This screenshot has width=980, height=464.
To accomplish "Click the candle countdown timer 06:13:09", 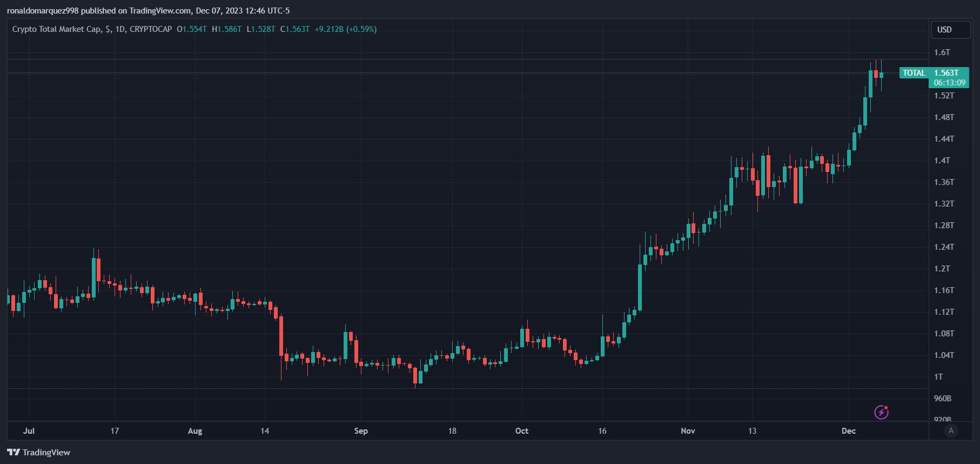I will pos(949,83).
